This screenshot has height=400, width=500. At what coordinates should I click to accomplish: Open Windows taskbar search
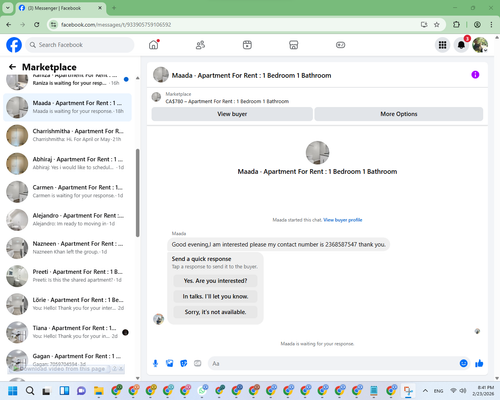[x=30, y=391]
